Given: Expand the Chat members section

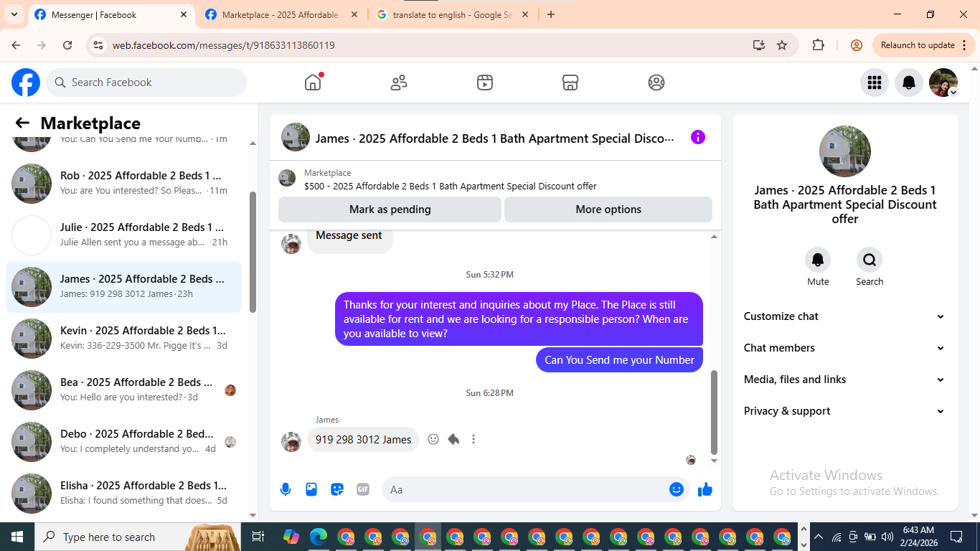Looking at the screenshot, I should pos(844,348).
